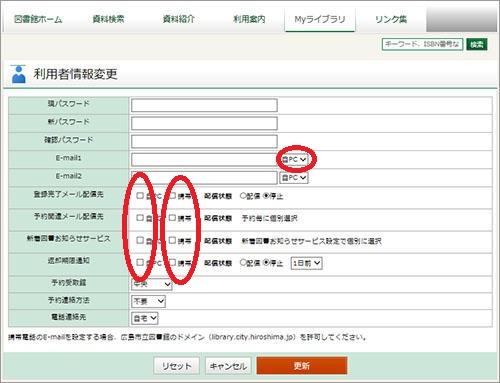Check 自宅PC for 返却期限通知
The height and width of the screenshot is (383, 500).
coord(140,263)
